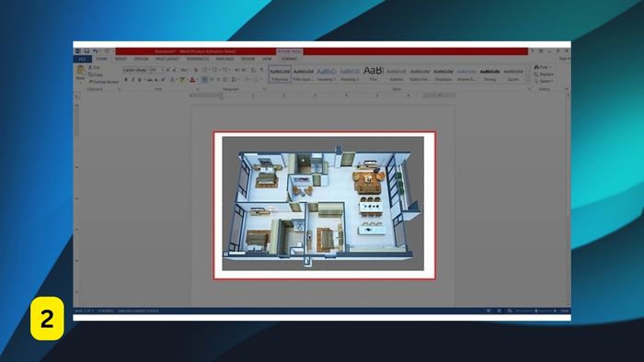The width and height of the screenshot is (644, 362).
Task: Apply the Subtitle style
Action: [397, 74]
